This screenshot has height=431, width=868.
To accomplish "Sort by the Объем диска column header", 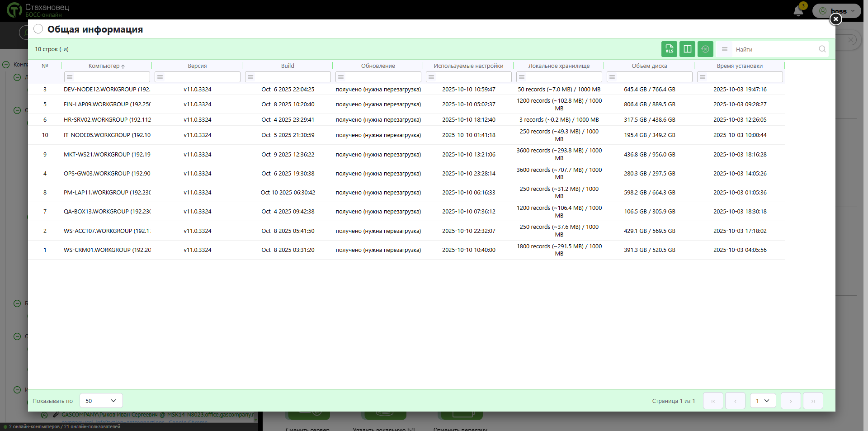I will pyautogui.click(x=649, y=66).
